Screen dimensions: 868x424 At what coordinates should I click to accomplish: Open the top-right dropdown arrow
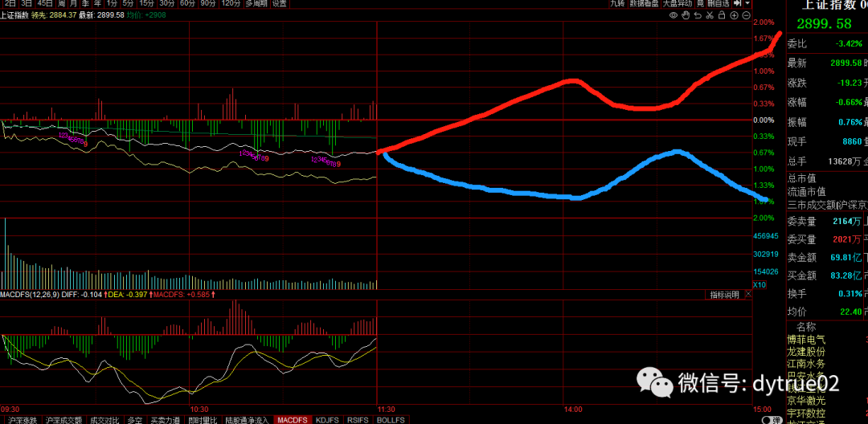748,3
